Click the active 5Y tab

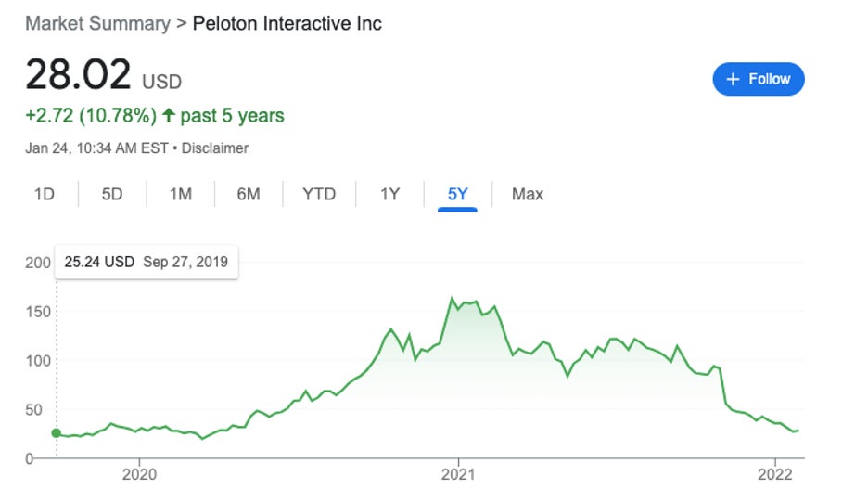click(x=458, y=194)
